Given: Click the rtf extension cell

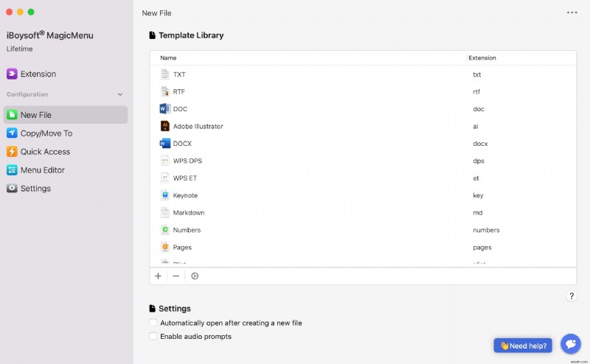Looking at the screenshot, I should pos(476,92).
